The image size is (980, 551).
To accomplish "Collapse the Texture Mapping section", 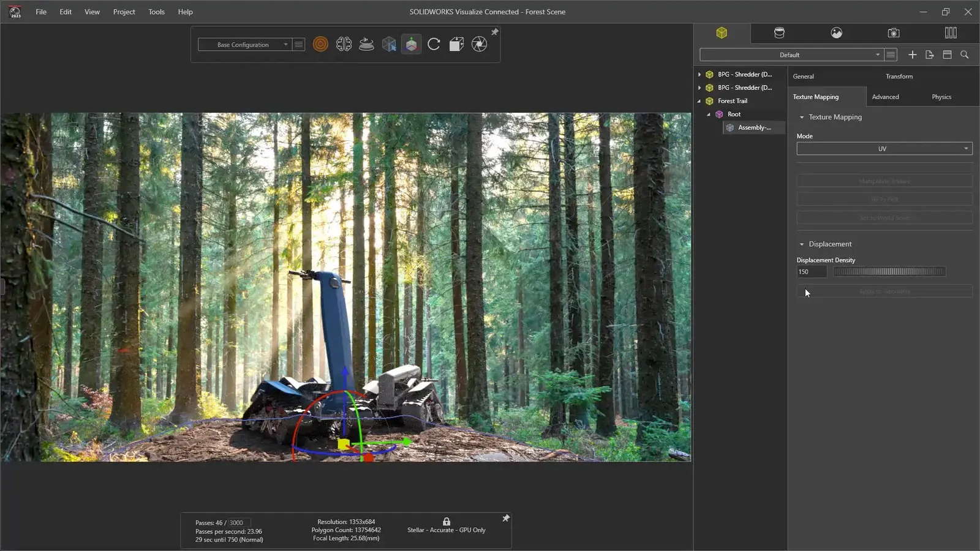I will click(802, 117).
